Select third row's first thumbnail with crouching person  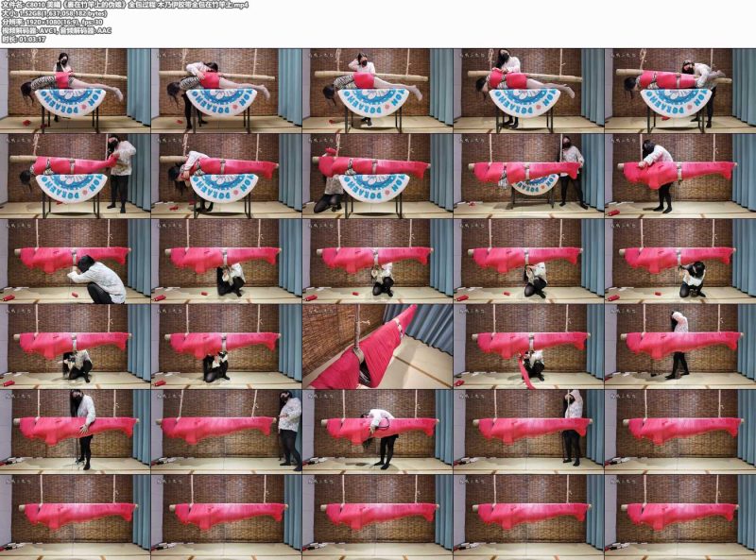[76, 261]
